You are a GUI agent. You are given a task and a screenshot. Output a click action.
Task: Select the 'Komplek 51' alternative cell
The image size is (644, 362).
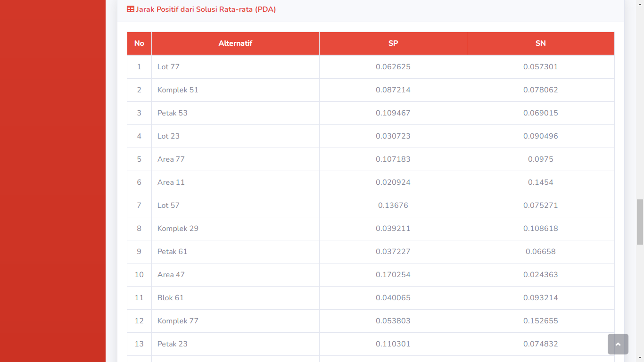pos(235,90)
